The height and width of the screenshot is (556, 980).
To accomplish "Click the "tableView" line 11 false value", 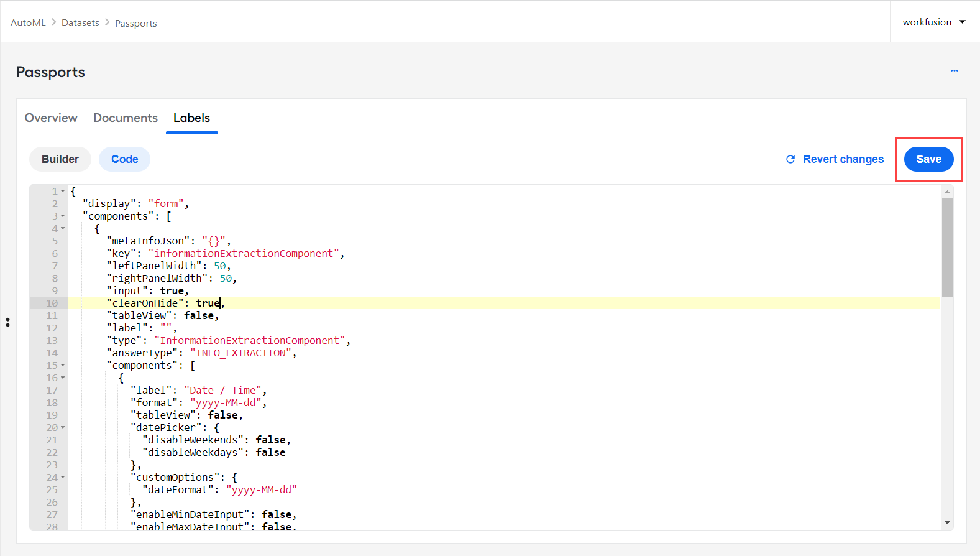I will tap(199, 315).
